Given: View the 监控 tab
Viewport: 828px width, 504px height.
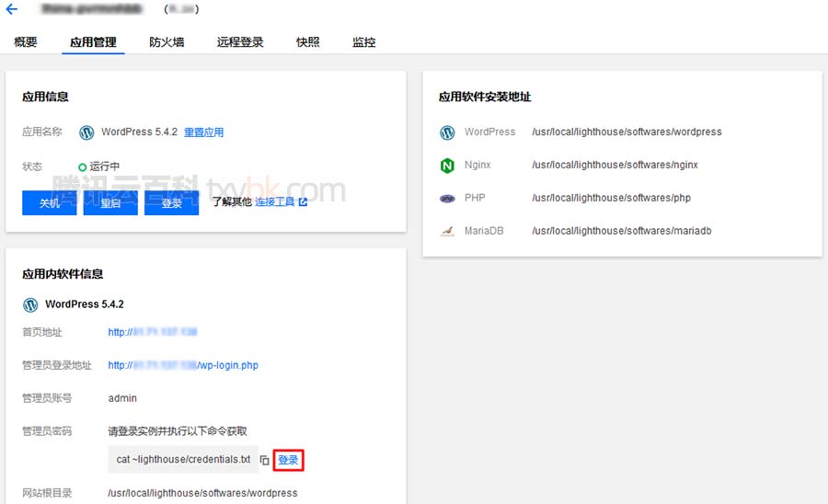Looking at the screenshot, I should click(x=363, y=42).
